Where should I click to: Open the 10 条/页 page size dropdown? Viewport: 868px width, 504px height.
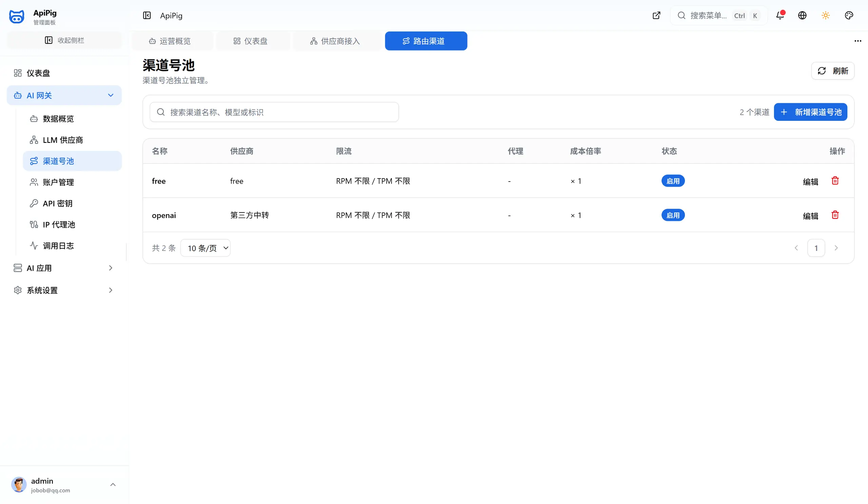tap(205, 248)
